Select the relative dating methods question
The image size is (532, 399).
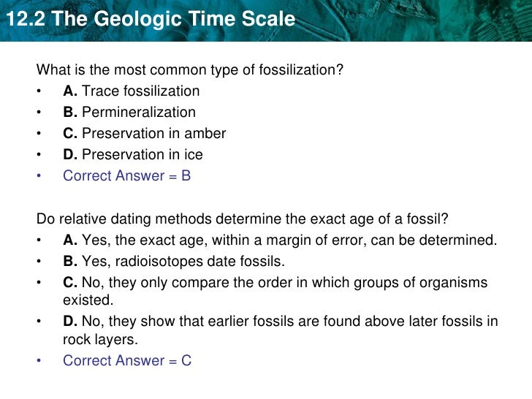pyautogui.click(x=243, y=218)
